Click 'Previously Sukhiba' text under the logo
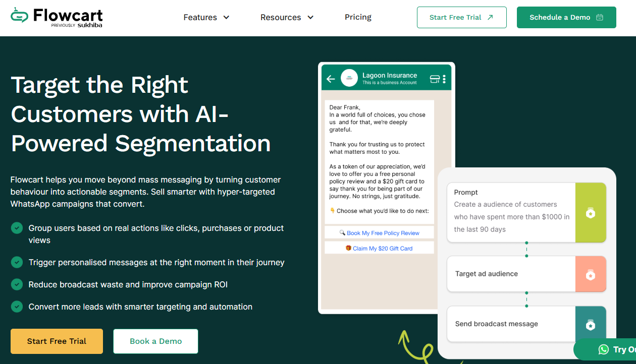The image size is (636, 364). [x=77, y=25]
